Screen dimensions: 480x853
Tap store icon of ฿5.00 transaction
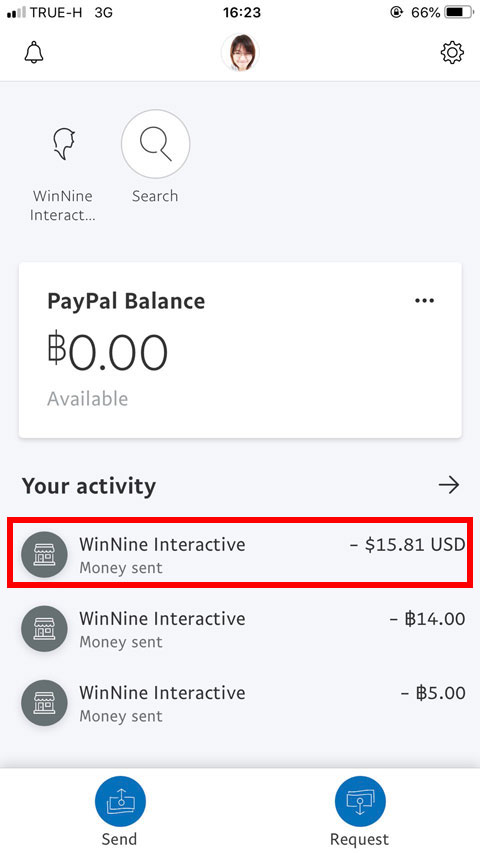click(x=44, y=703)
